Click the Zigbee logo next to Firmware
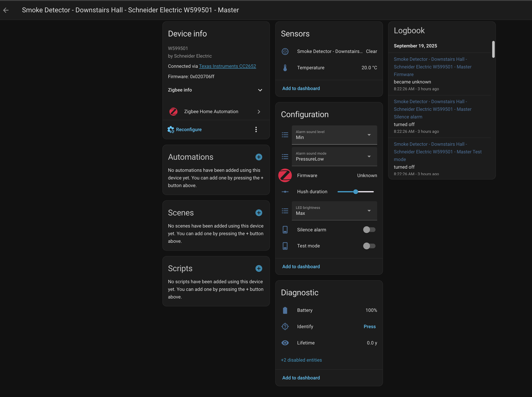This screenshot has height=397, width=532. 285,175
